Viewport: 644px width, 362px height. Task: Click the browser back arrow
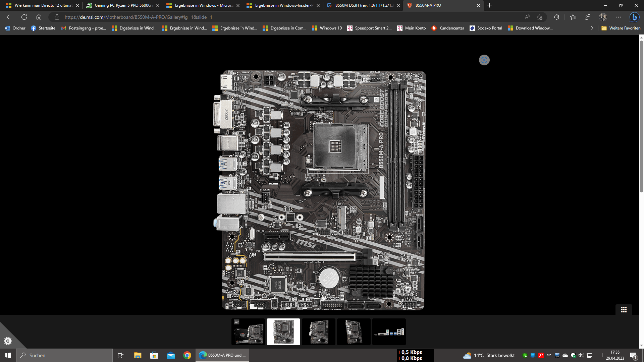9,17
